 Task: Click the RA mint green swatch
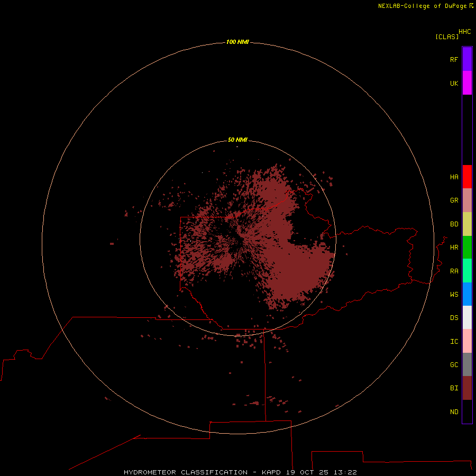[467, 271]
